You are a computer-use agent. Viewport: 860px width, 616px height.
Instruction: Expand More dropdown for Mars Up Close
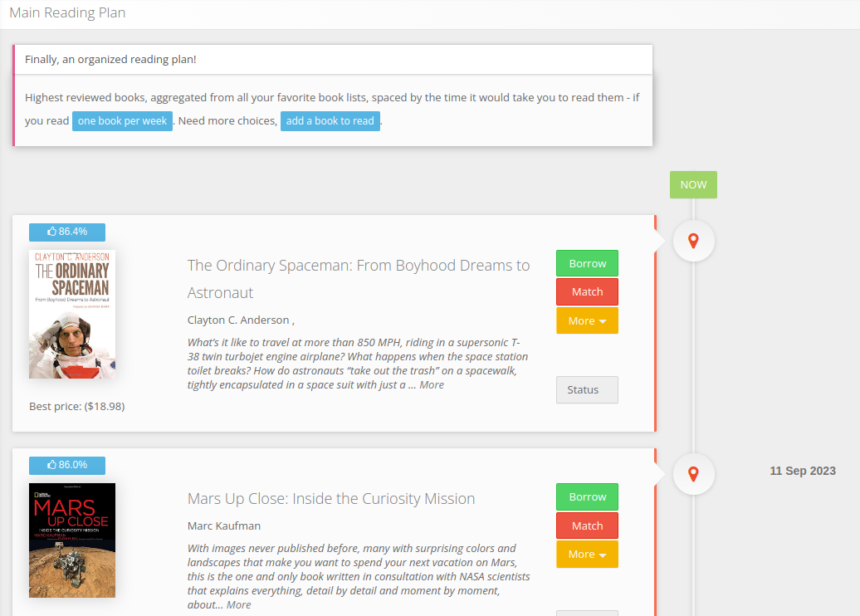click(587, 554)
